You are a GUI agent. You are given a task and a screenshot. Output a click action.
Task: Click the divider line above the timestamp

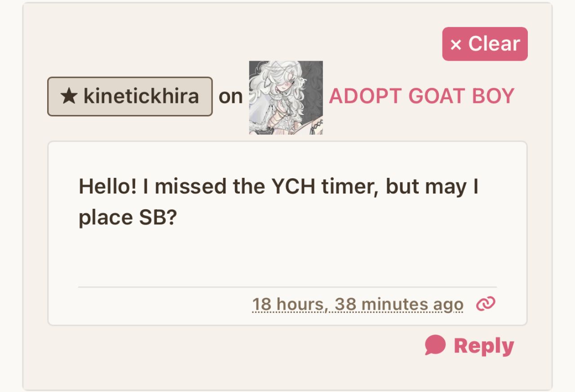coord(287,286)
